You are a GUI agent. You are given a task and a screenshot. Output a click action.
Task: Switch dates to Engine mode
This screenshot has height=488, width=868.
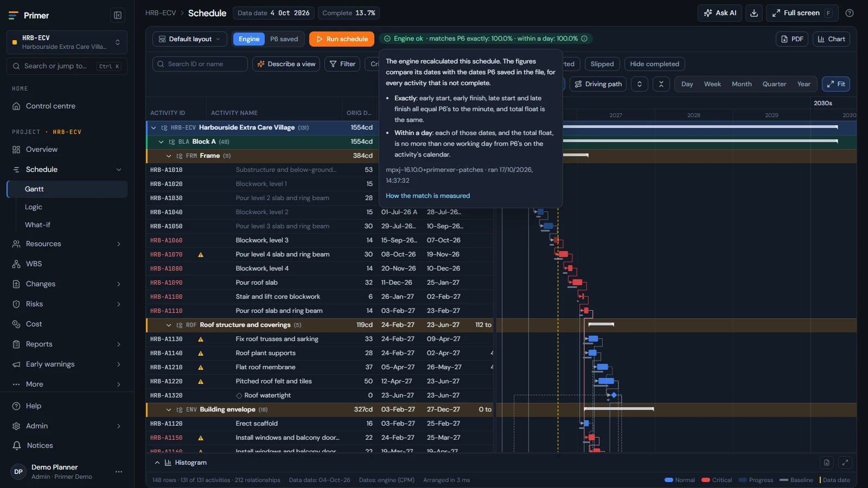(x=249, y=39)
